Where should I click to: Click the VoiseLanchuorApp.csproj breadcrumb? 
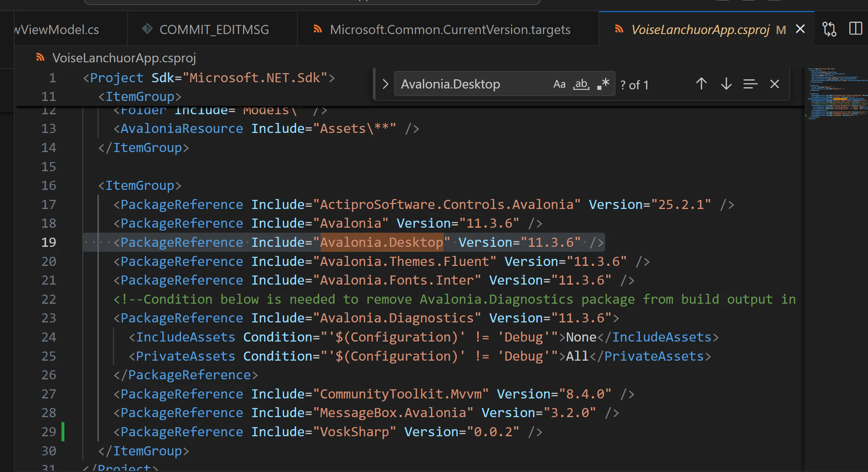pos(124,58)
